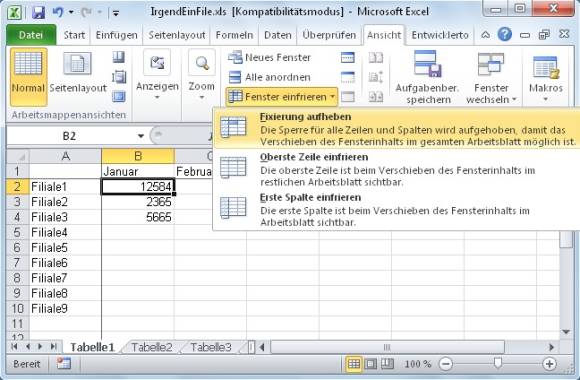Image resolution: width=580 pixels, height=380 pixels.
Task: Click Aufgabenbereich speichern icon
Action: click(428, 64)
